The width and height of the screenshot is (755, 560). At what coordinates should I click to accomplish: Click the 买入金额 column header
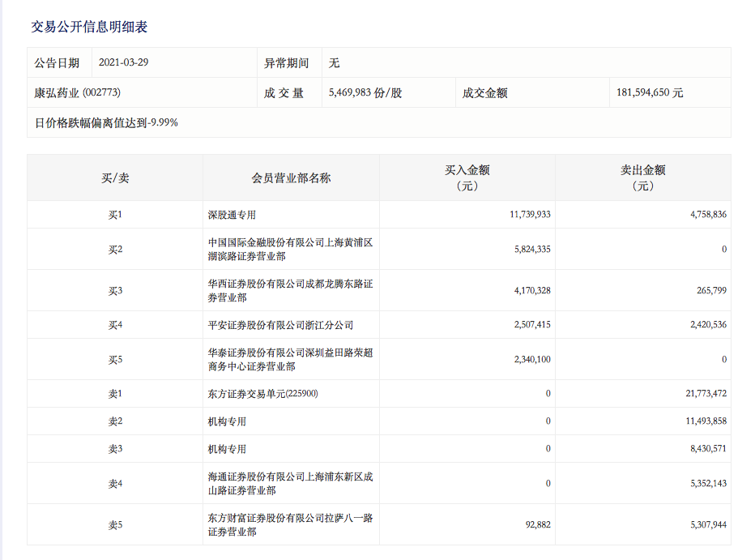coord(467,177)
